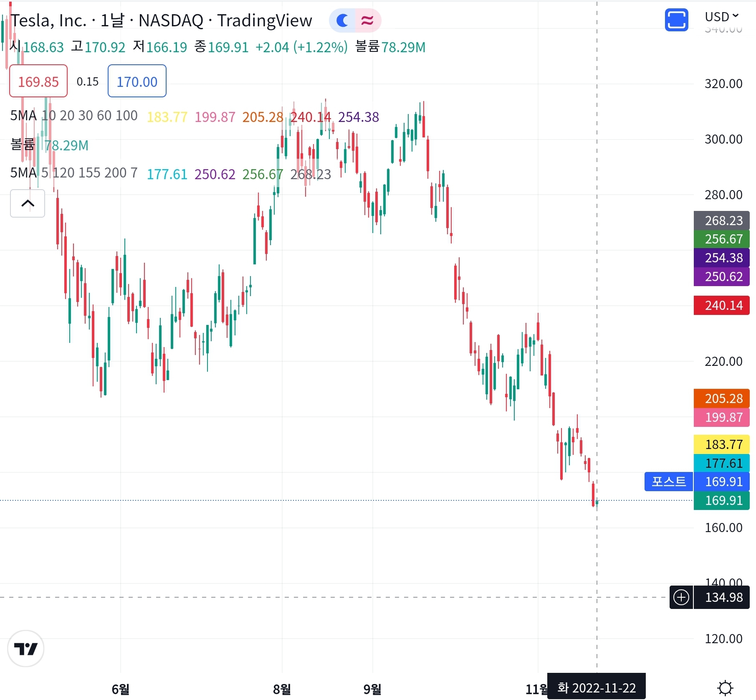
Task: Click the pink approximate-data indicator icon
Action: coord(368,20)
